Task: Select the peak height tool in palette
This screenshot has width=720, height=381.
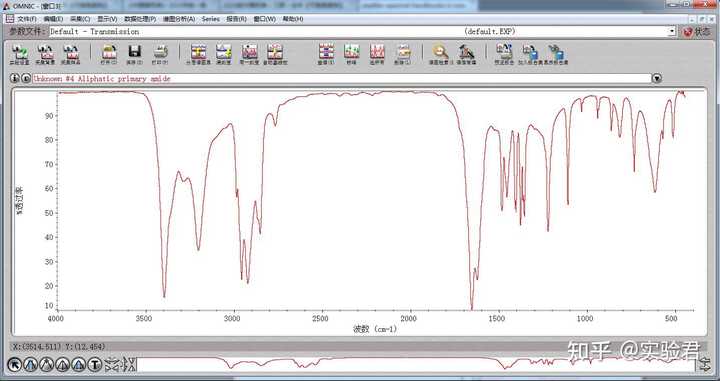Action: (x=62, y=365)
